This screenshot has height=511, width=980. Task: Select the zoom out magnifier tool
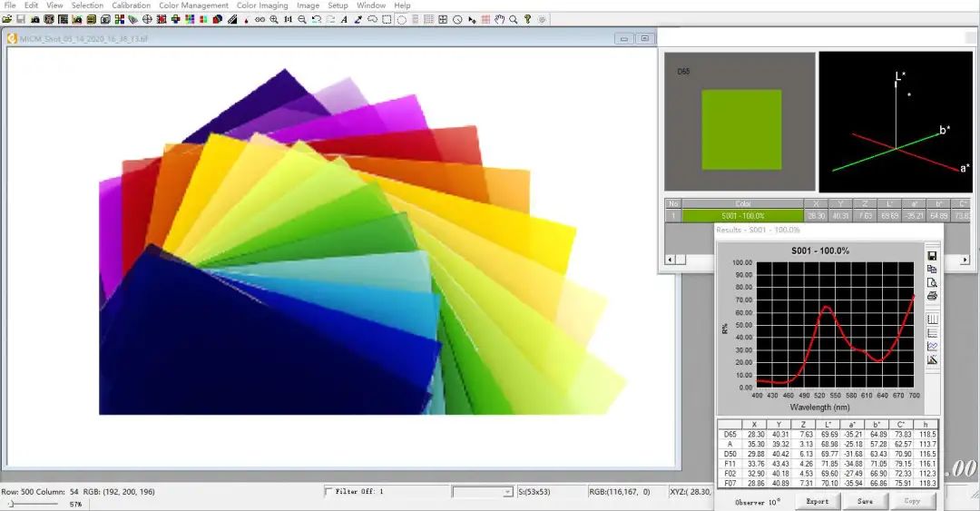click(302, 19)
